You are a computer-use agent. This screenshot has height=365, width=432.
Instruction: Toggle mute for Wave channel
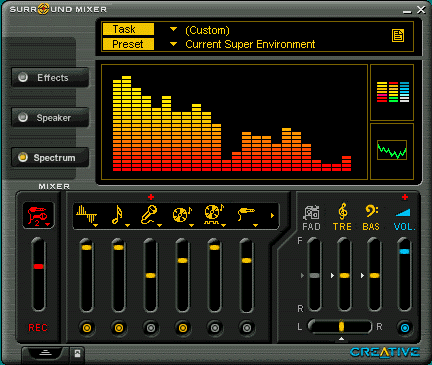(x=87, y=328)
